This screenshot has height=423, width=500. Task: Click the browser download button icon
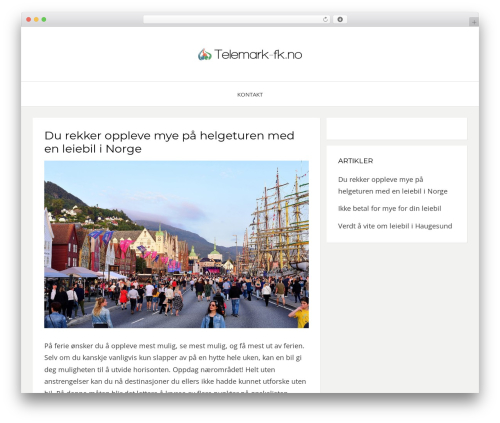tap(340, 19)
